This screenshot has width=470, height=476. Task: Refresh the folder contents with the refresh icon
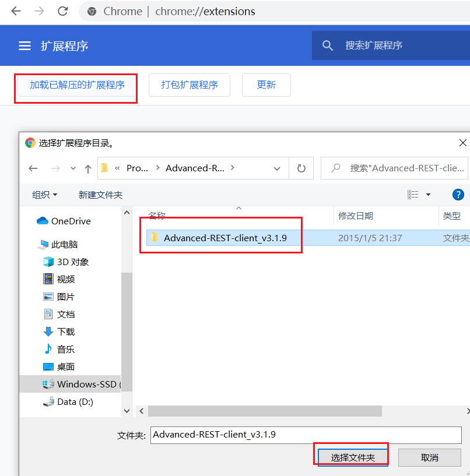coord(301,168)
